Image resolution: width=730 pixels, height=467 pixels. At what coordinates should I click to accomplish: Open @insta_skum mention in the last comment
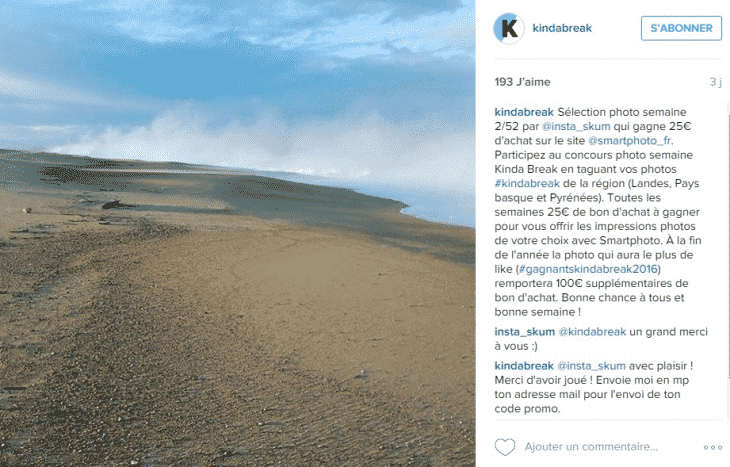(x=591, y=366)
